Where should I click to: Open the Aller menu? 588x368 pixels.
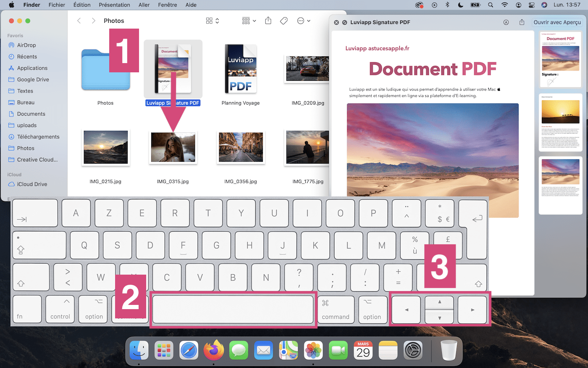(144, 5)
